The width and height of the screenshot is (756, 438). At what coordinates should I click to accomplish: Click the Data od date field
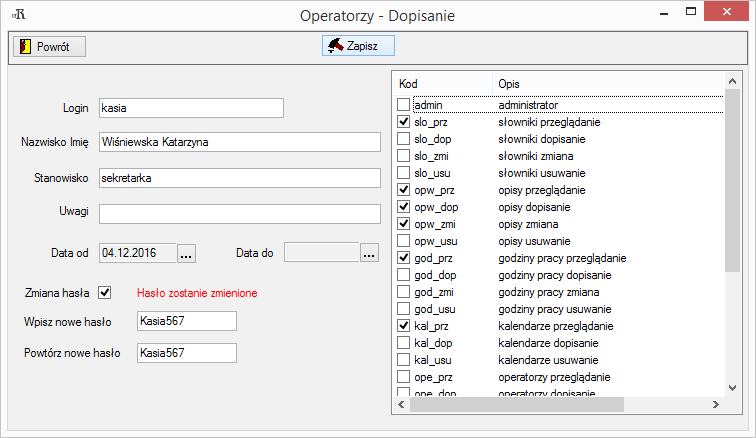(138, 253)
